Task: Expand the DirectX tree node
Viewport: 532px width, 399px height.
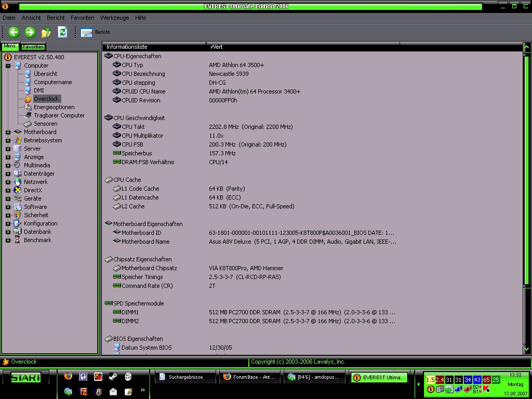Action: 8,190
